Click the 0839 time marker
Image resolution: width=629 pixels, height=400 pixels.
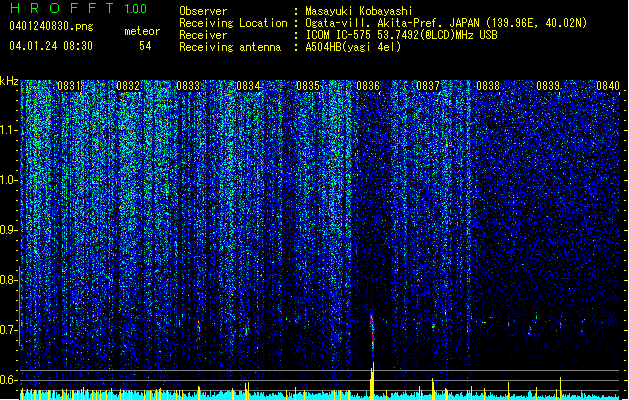(x=548, y=86)
